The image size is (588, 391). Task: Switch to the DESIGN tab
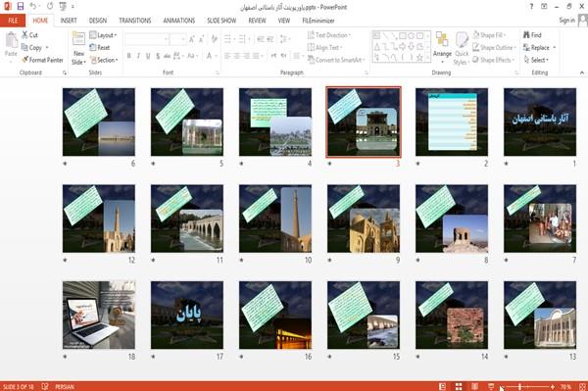click(98, 21)
